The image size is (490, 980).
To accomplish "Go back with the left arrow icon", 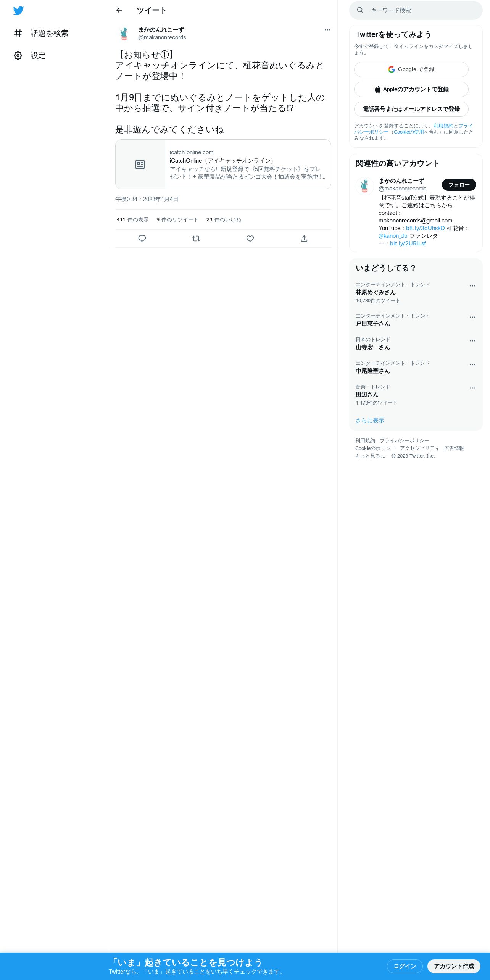I will (119, 10).
